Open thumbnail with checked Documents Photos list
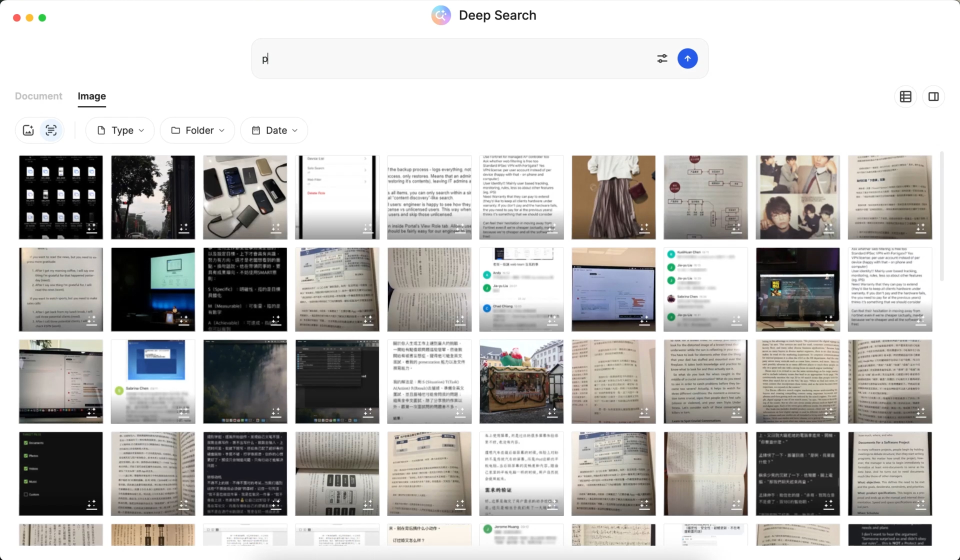Image resolution: width=960 pixels, height=560 pixels. (61, 473)
